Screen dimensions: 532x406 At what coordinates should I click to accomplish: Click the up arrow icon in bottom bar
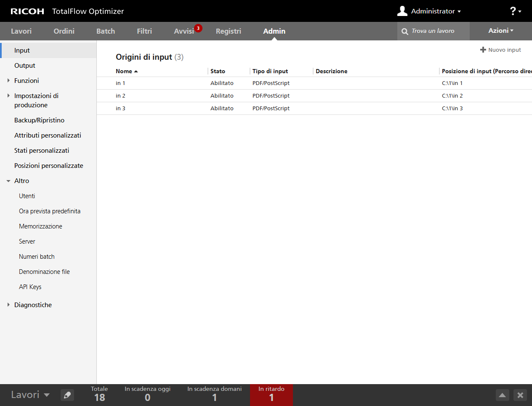502,395
